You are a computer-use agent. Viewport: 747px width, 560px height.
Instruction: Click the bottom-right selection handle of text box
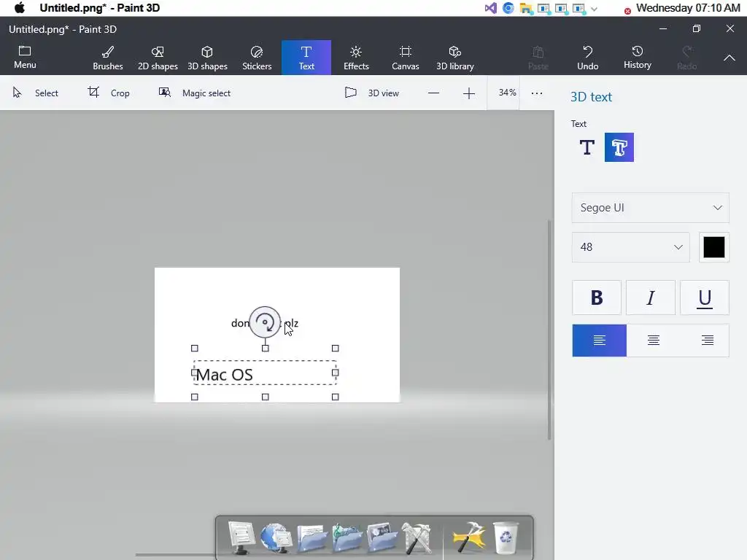coord(336,397)
